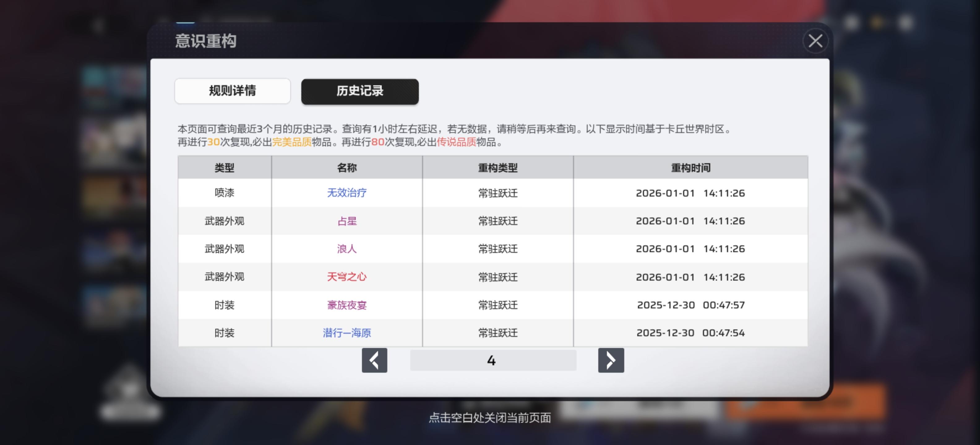Open the 占星 weapon skin link
Image resolution: width=980 pixels, height=445 pixels.
coord(346,221)
